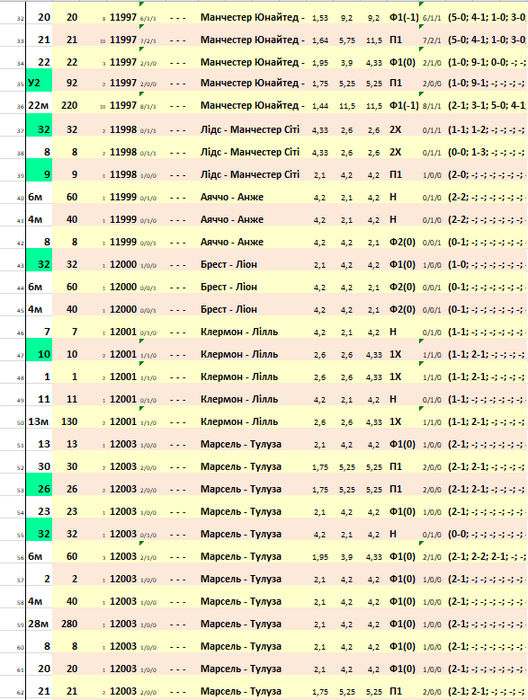Select the 13м cell
Viewport: 528px width, 700px height.
point(39,421)
